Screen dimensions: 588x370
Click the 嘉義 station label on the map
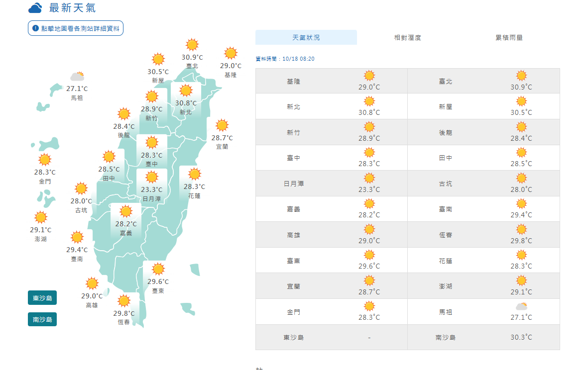pyautogui.click(x=126, y=233)
